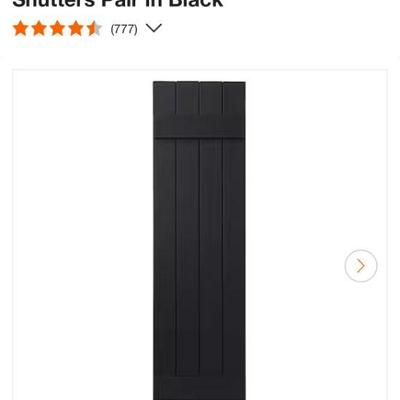The width and height of the screenshot is (400, 400).
Task: Open the black shutter product image
Action: click(199, 240)
